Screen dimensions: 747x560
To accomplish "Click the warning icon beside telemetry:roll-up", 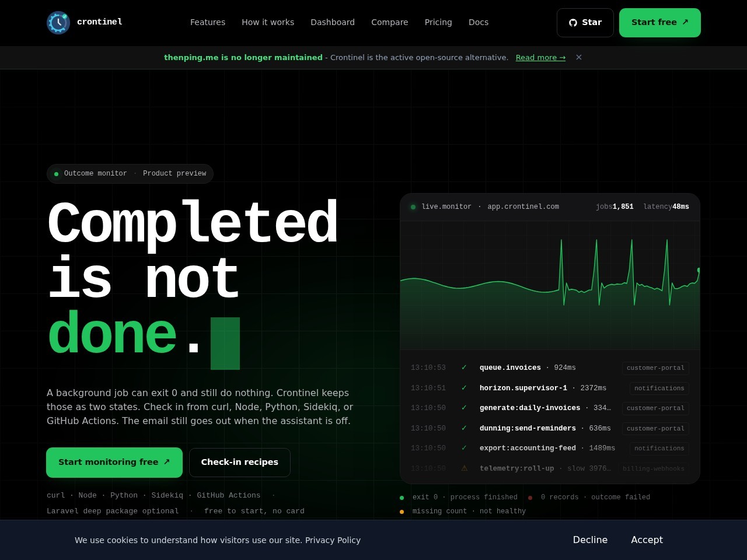I will (x=465, y=468).
